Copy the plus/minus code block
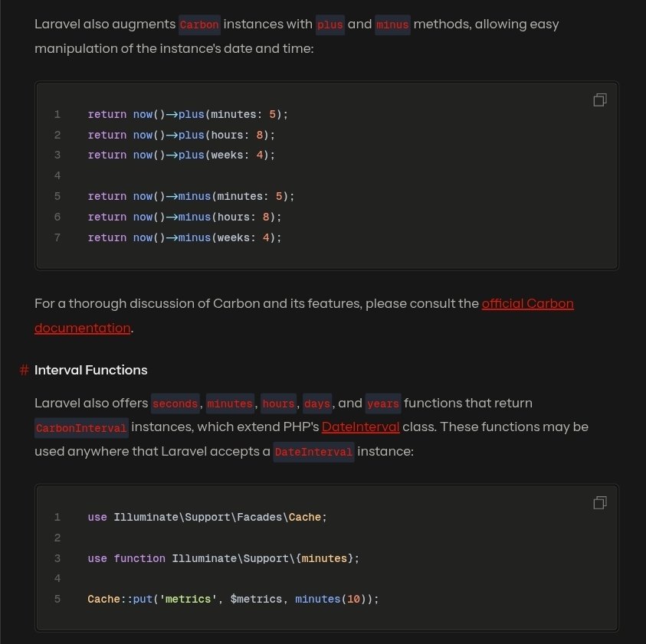Image resolution: width=646 pixels, height=644 pixels. 600,100
